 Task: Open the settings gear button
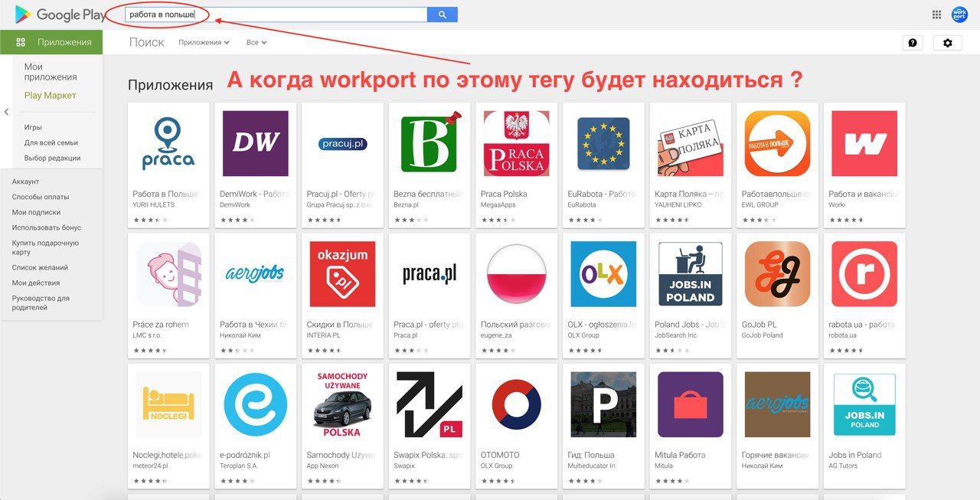tap(948, 43)
